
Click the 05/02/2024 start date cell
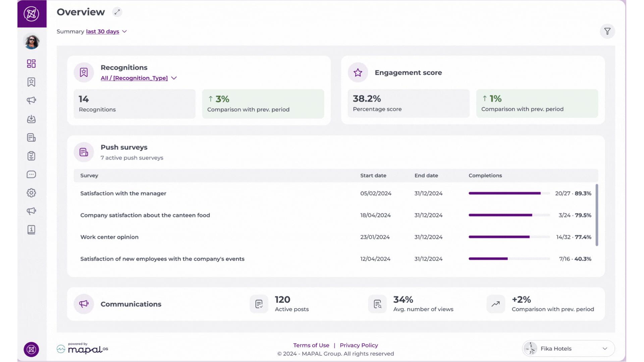pyautogui.click(x=376, y=193)
